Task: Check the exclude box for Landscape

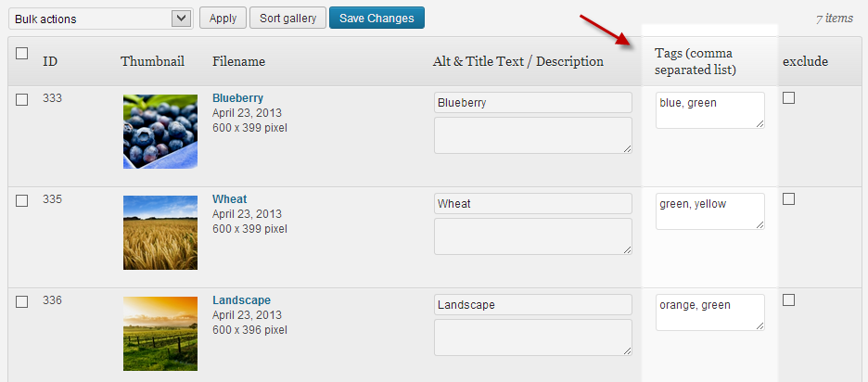Action: coord(789,300)
